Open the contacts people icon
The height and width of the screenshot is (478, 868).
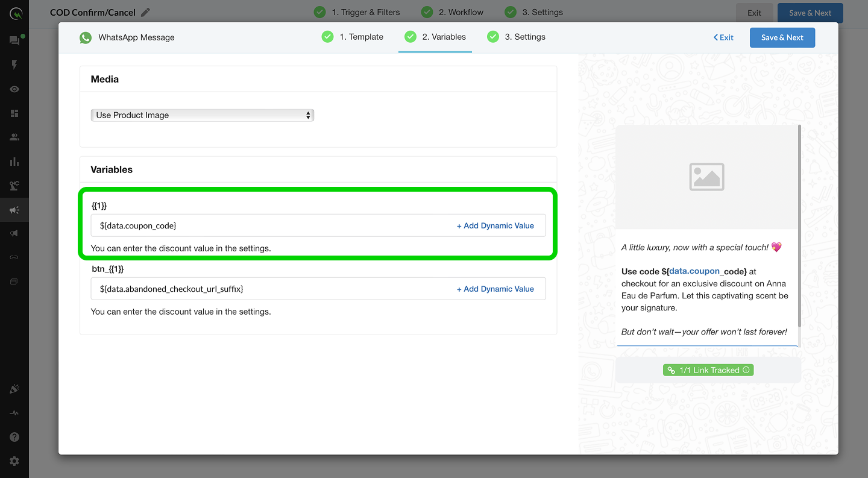[x=14, y=137]
